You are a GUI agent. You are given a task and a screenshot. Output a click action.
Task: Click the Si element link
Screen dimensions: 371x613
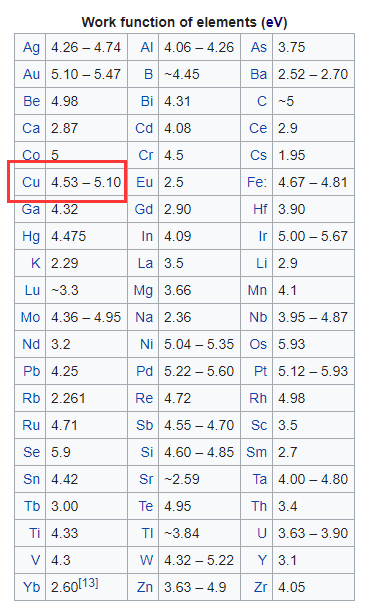[147, 452]
